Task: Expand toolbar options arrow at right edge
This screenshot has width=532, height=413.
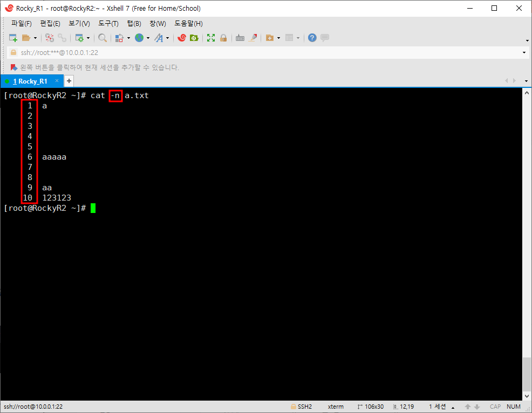Action: point(527,40)
